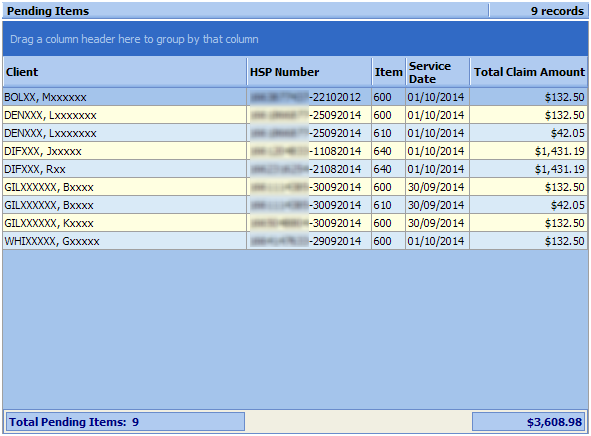Screen dimensions: 591x436
Task: Sort by the HSP Number column header
Action: click(x=309, y=72)
